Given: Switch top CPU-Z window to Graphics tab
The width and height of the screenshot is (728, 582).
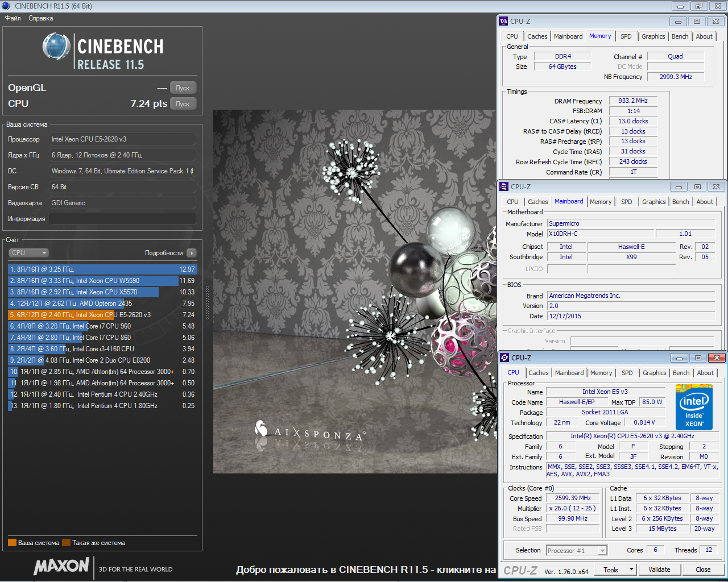Looking at the screenshot, I should pyautogui.click(x=653, y=36).
